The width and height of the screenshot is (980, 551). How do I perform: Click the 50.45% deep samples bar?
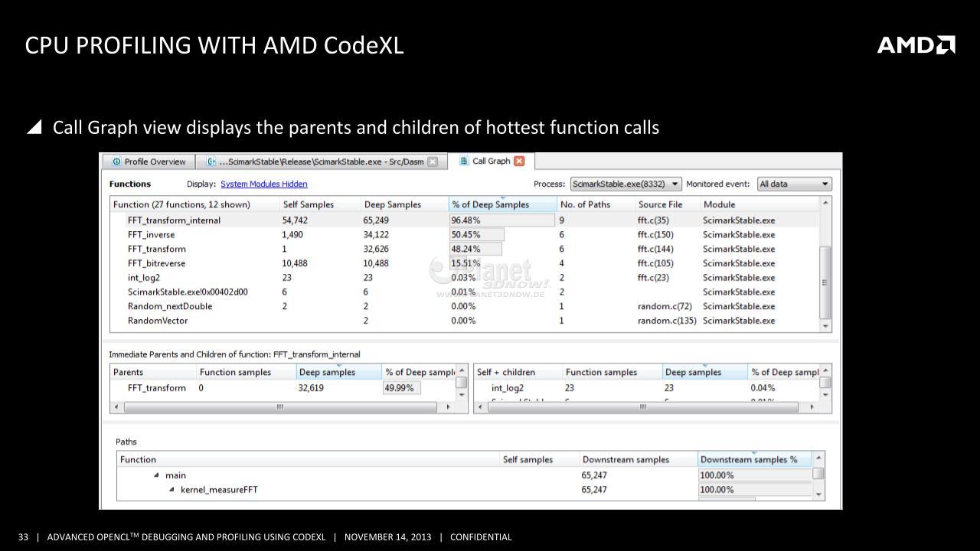tap(477, 235)
